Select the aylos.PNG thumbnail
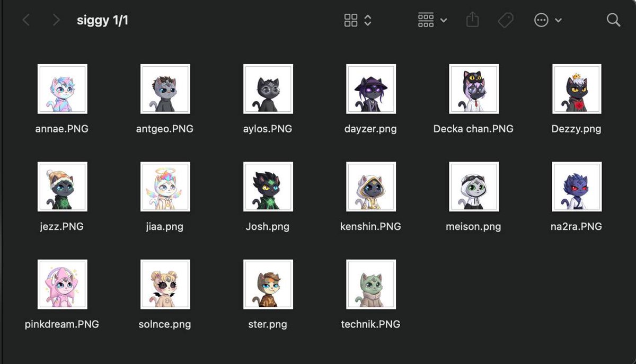Image resolution: width=636 pixels, height=364 pixels. coord(268,89)
